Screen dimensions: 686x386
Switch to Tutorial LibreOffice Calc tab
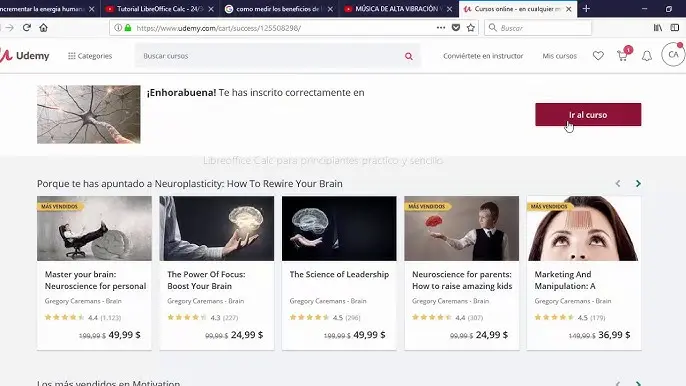[x=159, y=9]
